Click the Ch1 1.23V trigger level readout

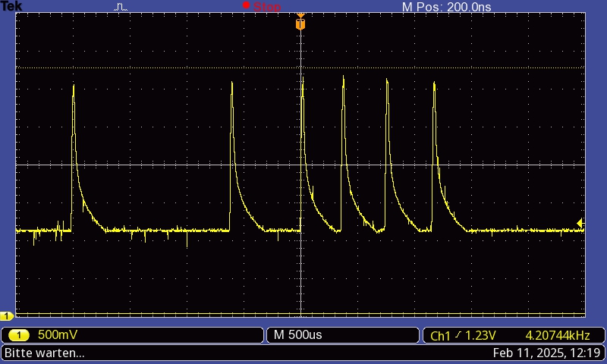click(x=463, y=335)
